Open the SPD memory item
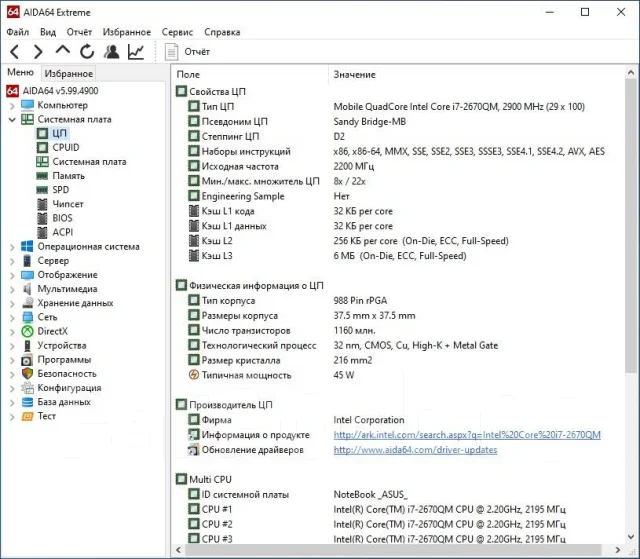This screenshot has height=559, width=640. pyautogui.click(x=60, y=190)
